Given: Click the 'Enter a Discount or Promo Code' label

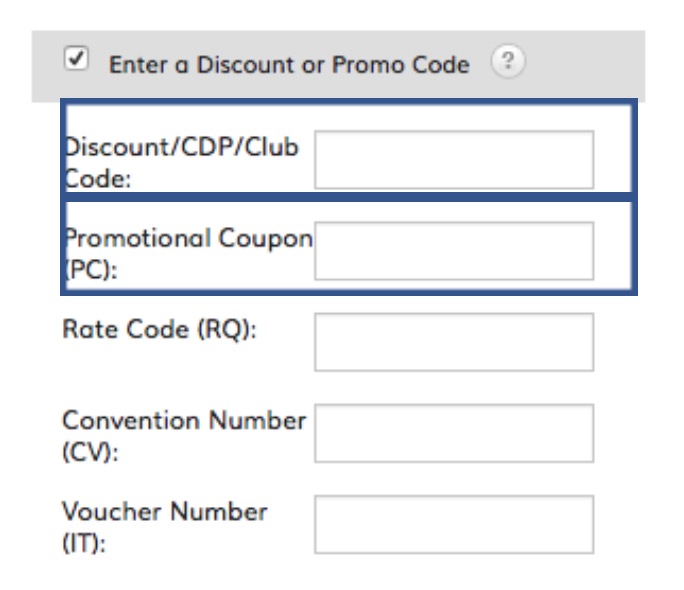Looking at the screenshot, I should tap(289, 65).
